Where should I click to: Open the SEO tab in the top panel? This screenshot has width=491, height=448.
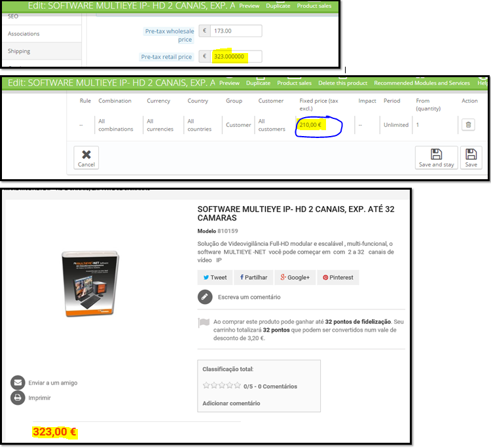(13, 16)
